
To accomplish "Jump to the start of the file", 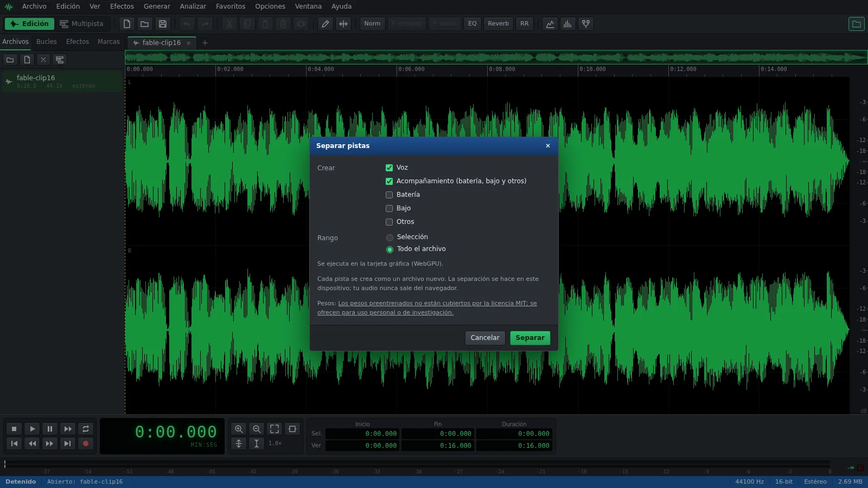I will pyautogui.click(x=14, y=444).
